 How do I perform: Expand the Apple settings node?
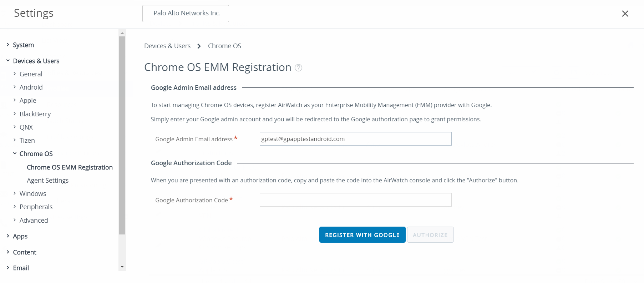click(15, 100)
